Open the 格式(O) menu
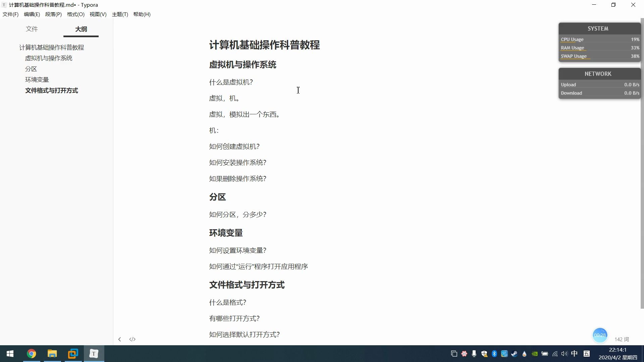 click(x=75, y=14)
